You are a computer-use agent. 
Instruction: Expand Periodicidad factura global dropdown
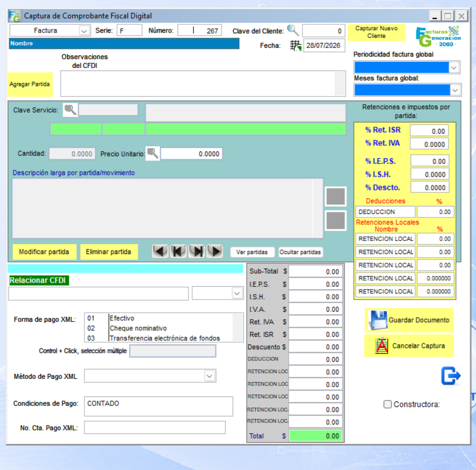(x=454, y=67)
